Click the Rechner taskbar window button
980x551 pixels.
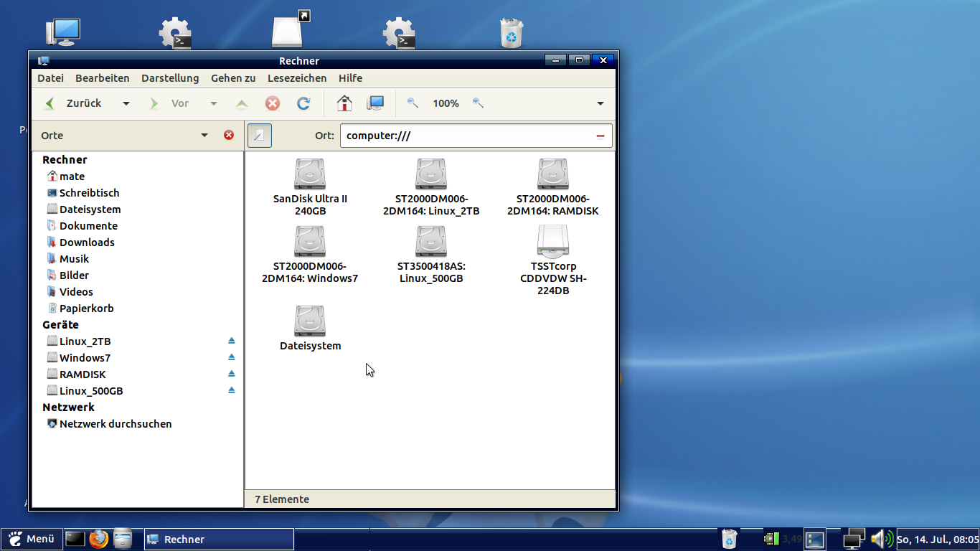(x=219, y=540)
